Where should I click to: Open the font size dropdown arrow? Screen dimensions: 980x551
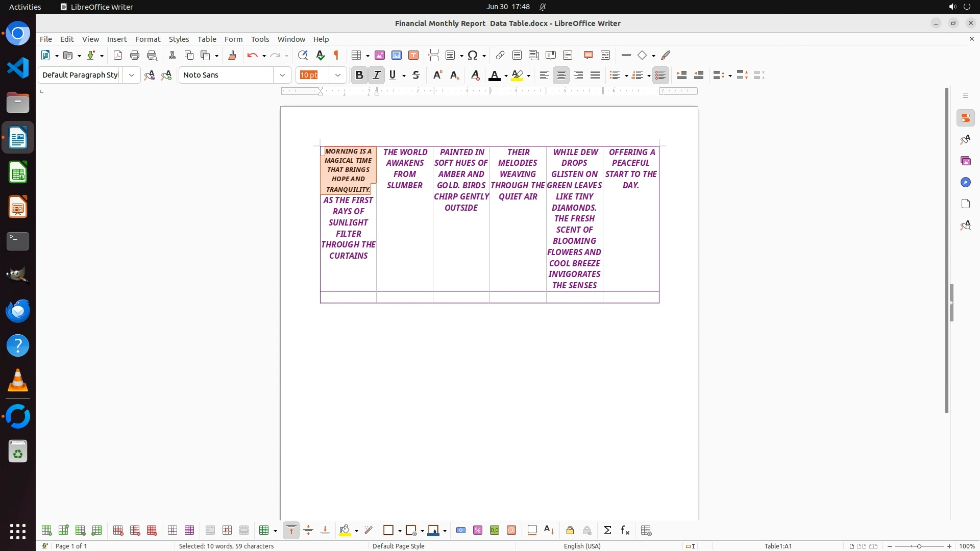[338, 75]
